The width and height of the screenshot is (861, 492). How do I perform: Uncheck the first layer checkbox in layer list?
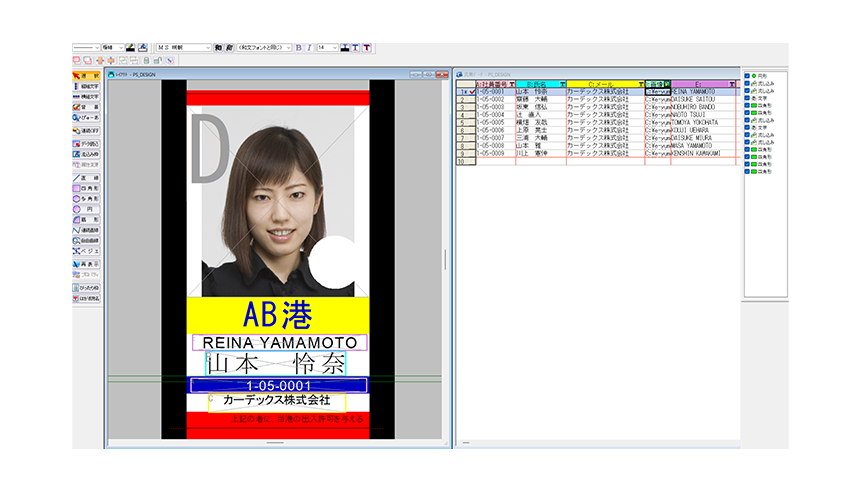click(747, 75)
